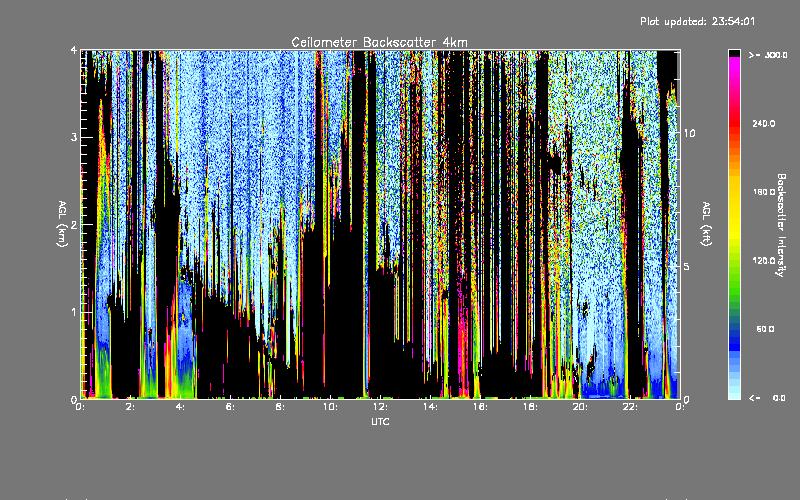800x500 pixels.
Task: Click the '18:' UTC tick label
Action: click(x=530, y=407)
